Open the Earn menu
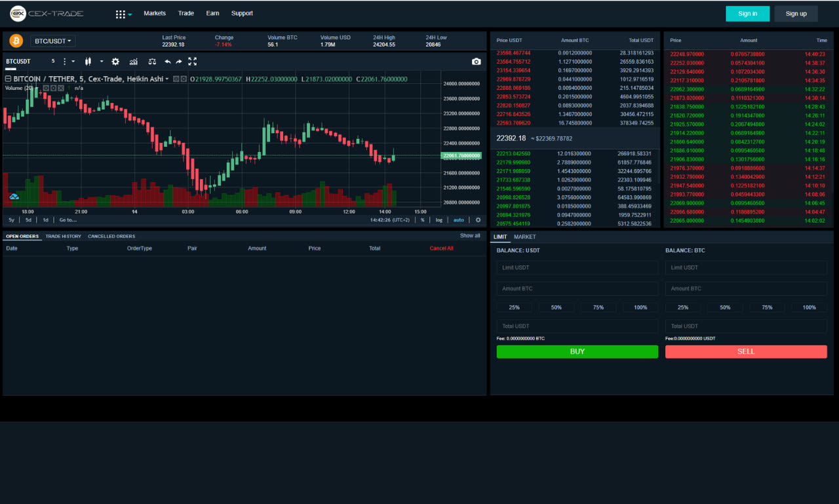The image size is (839, 504). (x=212, y=13)
